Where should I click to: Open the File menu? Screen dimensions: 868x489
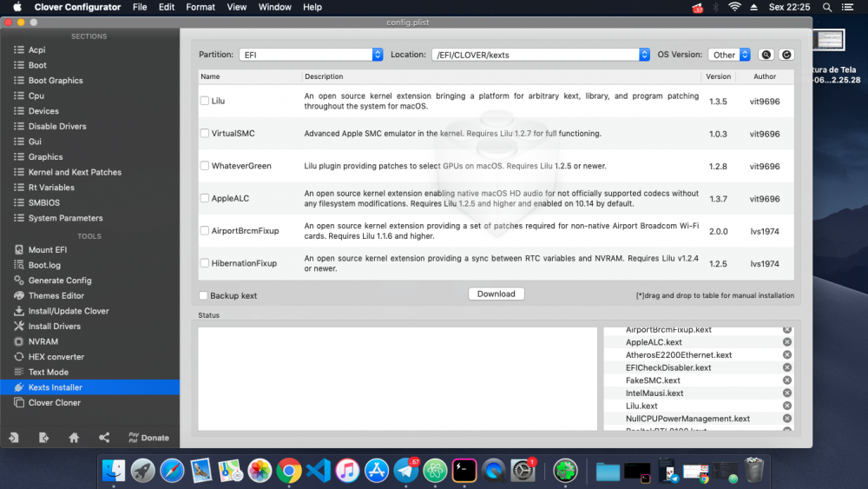140,7
